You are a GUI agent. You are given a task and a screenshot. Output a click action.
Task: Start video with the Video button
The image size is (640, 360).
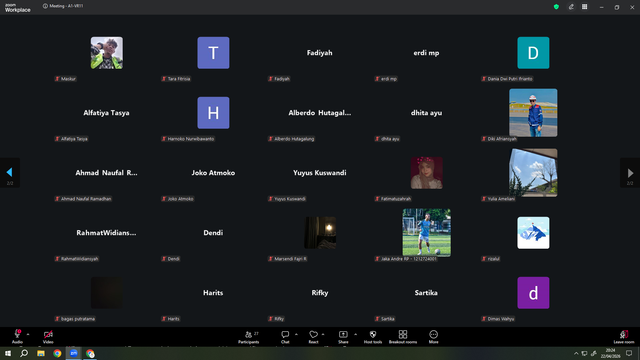coord(48,337)
